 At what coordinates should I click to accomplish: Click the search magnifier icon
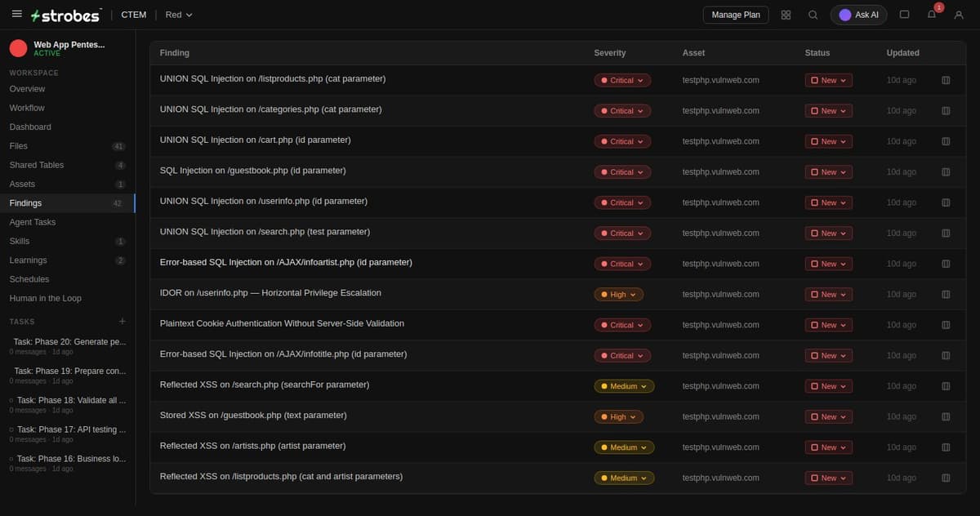[x=813, y=15]
